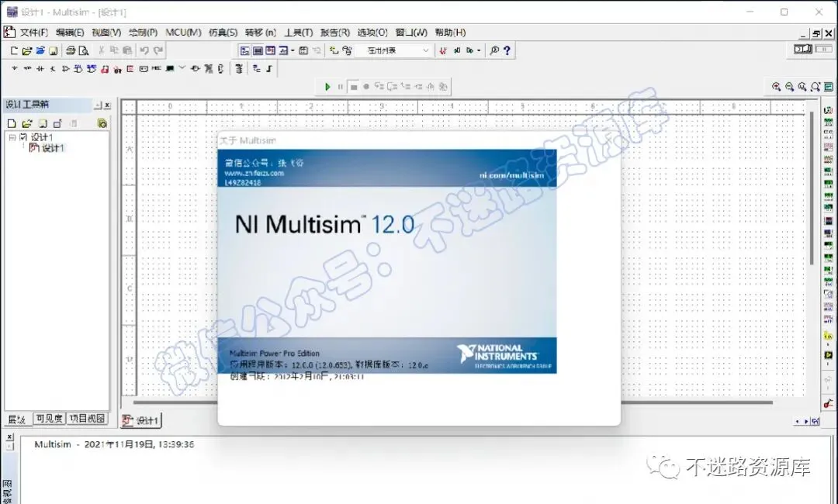Flip the simulation on/off switch
The image size is (838, 504).
point(803,50)
